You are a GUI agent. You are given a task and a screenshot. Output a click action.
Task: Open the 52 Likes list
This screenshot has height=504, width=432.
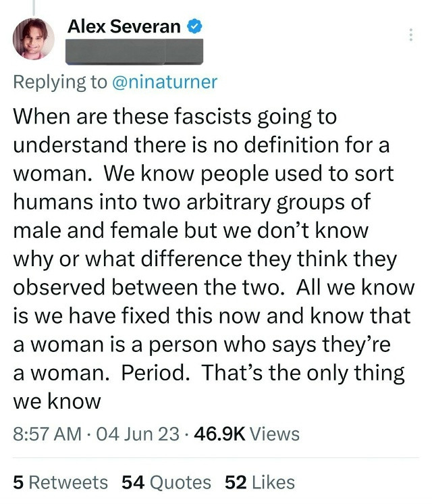[x=259, y=482]
